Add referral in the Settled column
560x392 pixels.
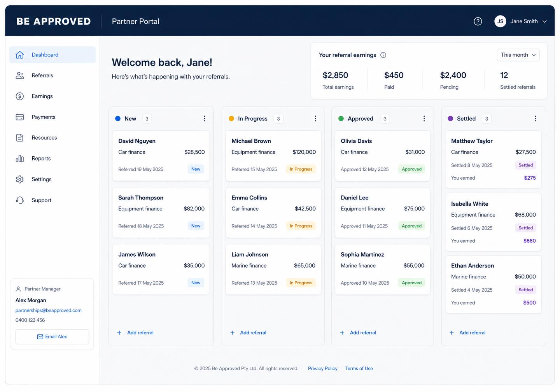point(467,333)
